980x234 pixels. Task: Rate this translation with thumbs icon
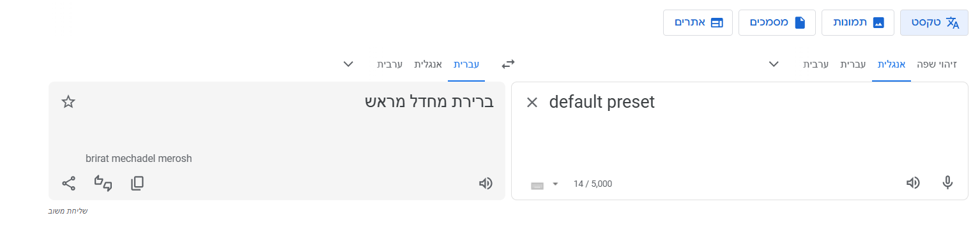pyautogui.click(x=103, y=184)
